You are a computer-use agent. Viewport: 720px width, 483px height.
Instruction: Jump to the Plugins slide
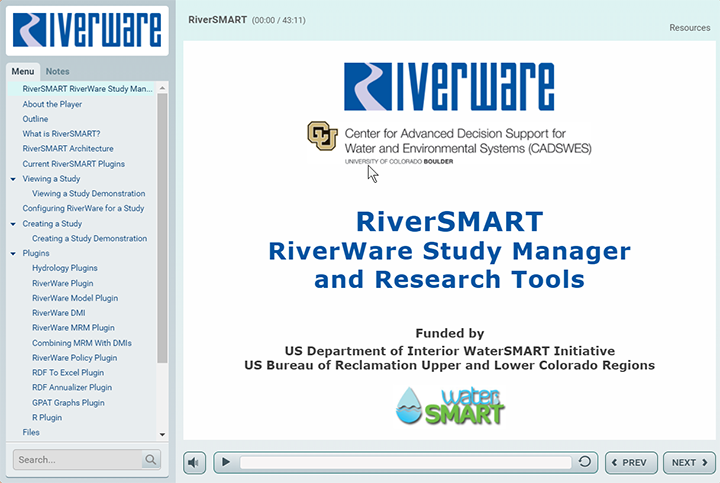point(36,253)
